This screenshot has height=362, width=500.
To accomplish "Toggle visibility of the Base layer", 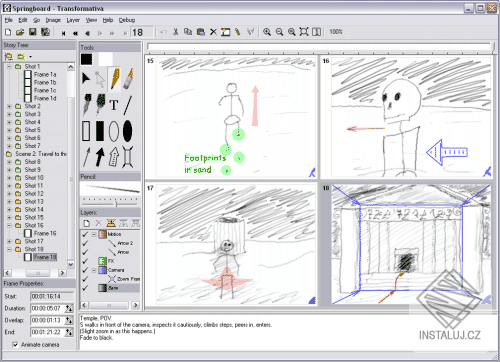I will coord(85,288).
